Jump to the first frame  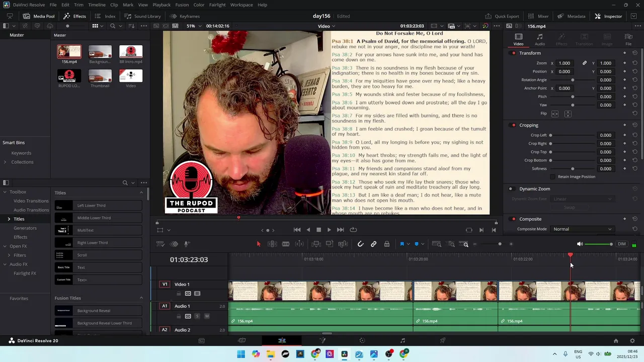tap(297, 230)
